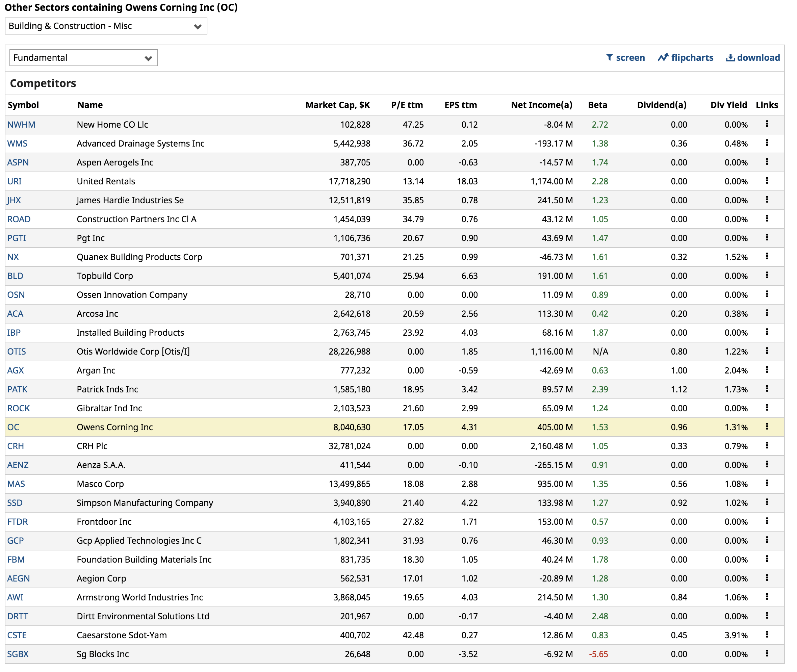
Task: Open the DRTT symbol link
Action: click(x=18, y=616)
